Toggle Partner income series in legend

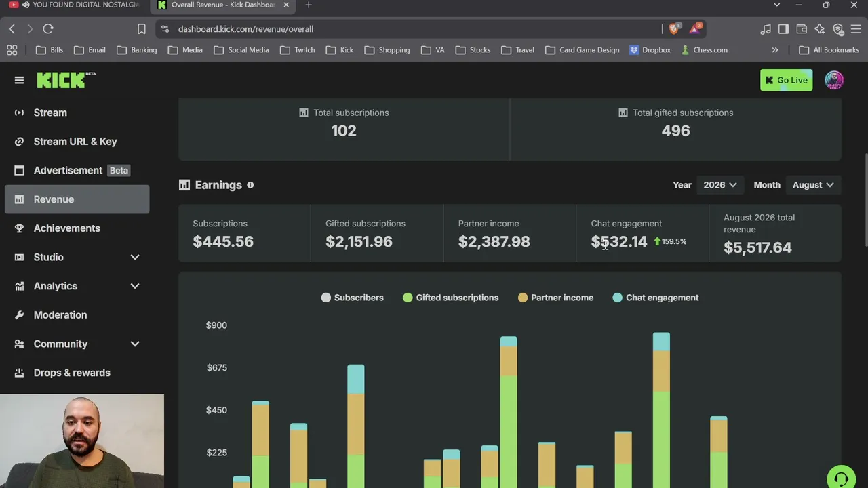555,298
